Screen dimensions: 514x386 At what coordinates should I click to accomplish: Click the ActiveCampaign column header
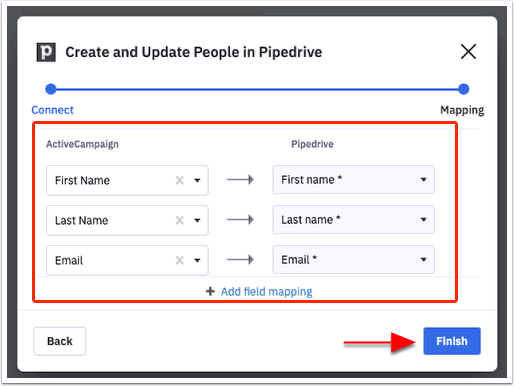click(82, 144)
